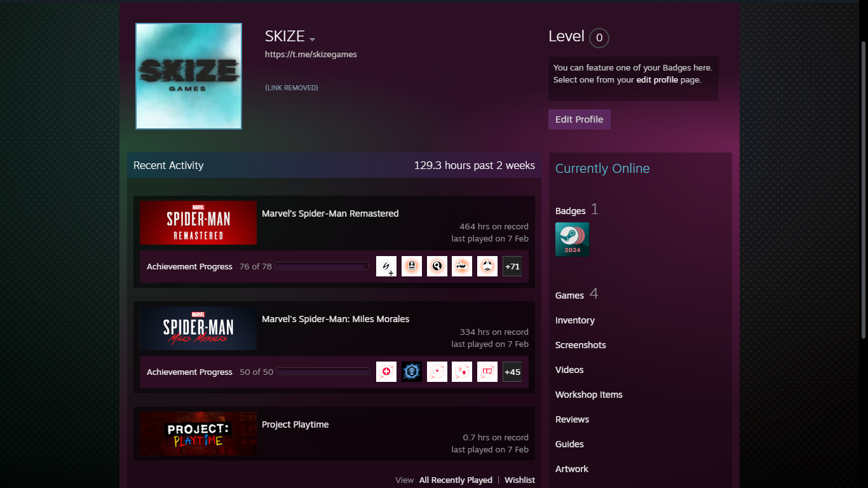The width and height of the screenshot is (868, 488).
Task: Open Guides from profile sidebar
Action: (x=569, y=444)
